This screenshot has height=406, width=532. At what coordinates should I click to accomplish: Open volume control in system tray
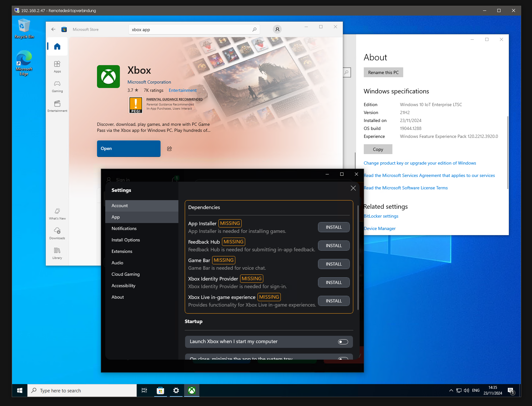click(x=466, y=390)
